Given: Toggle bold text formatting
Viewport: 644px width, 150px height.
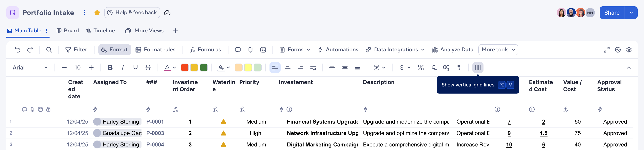Looking at the screenshot, I should coord(110,67).
